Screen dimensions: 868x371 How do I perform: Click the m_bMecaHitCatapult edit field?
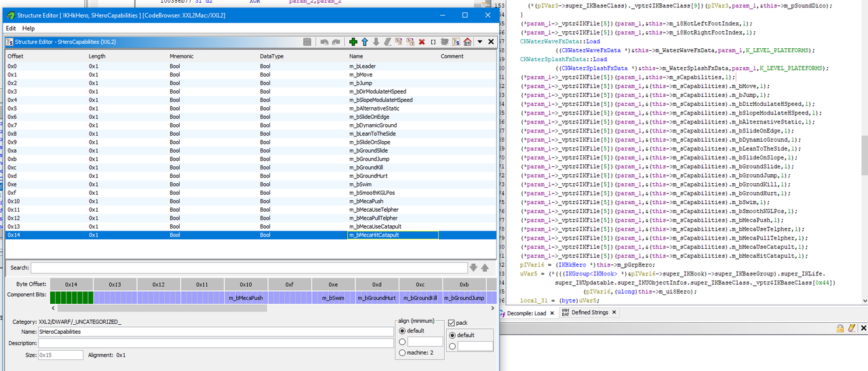point(393,235)
